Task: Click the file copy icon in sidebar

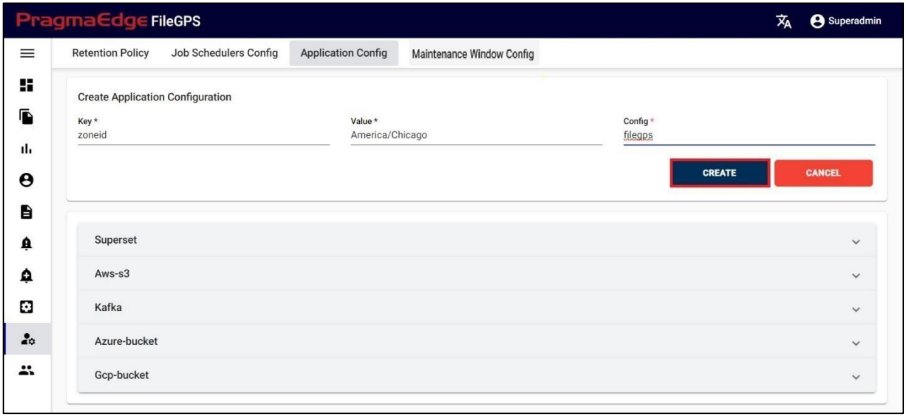Action: pos(27,117)
